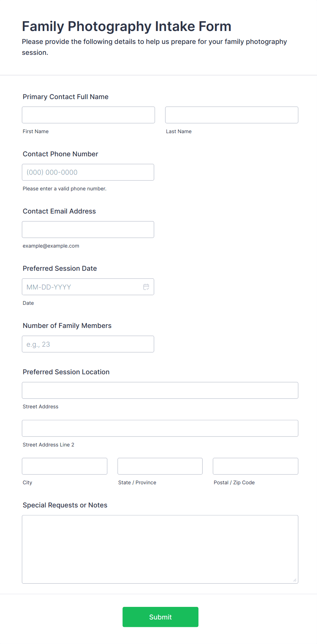317x644 pixels.
Task: Click inside the Special Requests or Notes textarea
Action: [160, 549]
